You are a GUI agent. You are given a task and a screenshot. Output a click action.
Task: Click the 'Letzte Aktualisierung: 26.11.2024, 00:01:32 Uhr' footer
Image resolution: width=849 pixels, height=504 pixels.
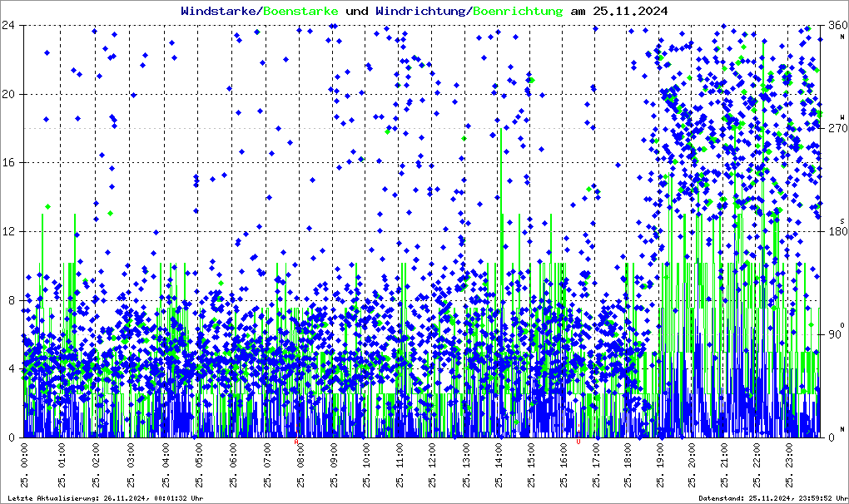(x=106, y=498)
